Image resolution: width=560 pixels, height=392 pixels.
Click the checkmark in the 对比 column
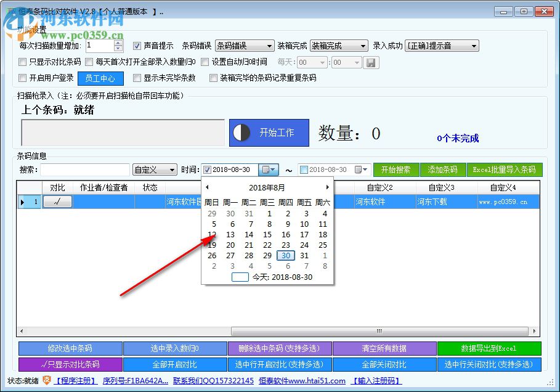pyautogui.click(x=57, y=202)
